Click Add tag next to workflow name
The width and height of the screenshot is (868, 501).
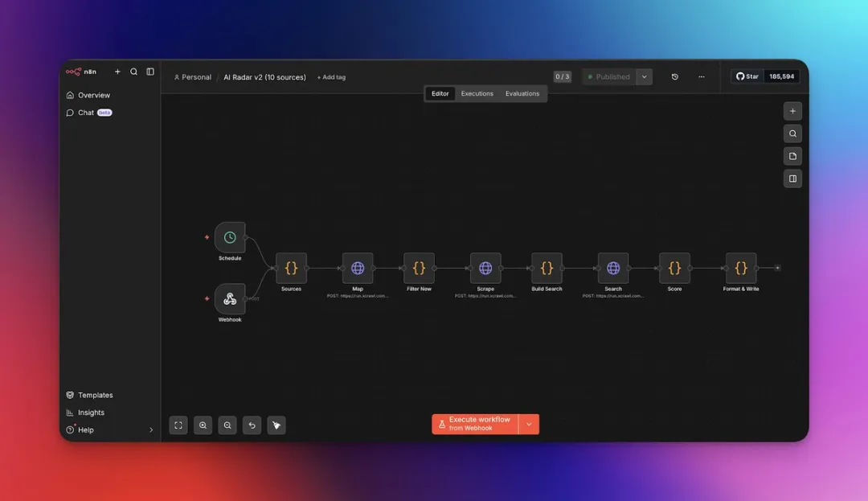(331, 77)
